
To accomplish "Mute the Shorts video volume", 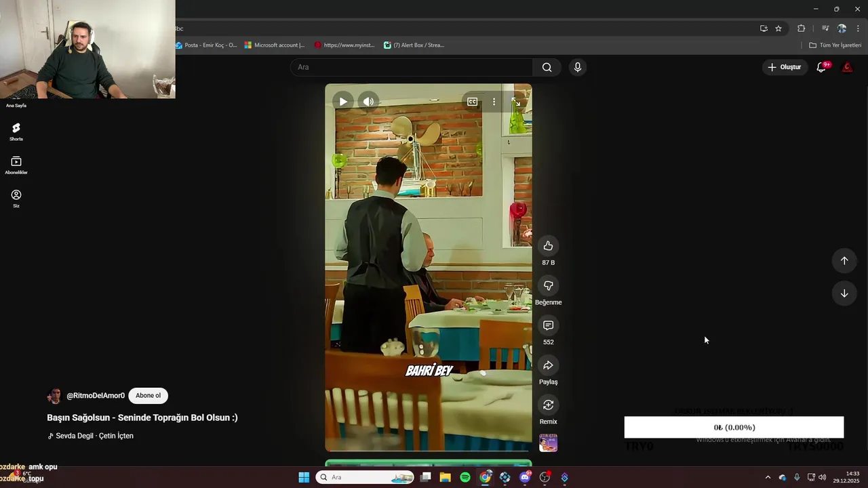I will (x=368, y=102).
